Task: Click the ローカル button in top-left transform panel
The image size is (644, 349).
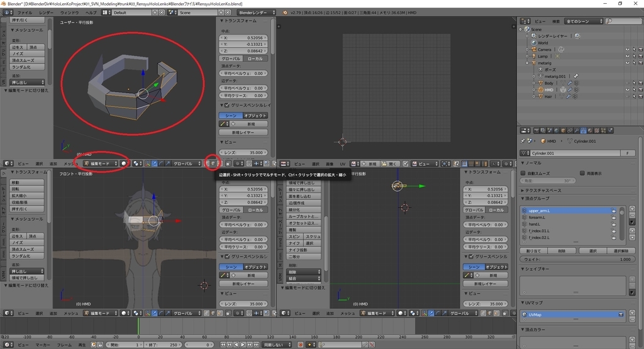Action: tap(255, 58)
